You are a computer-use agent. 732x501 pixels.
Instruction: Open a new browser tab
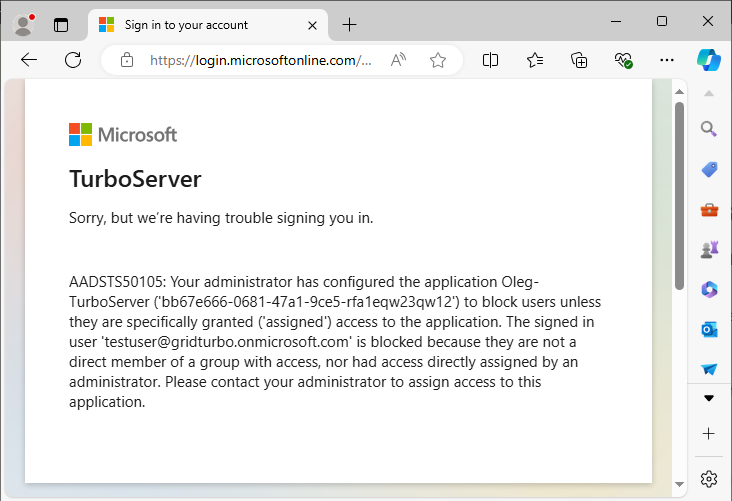(x=349, y=24)
